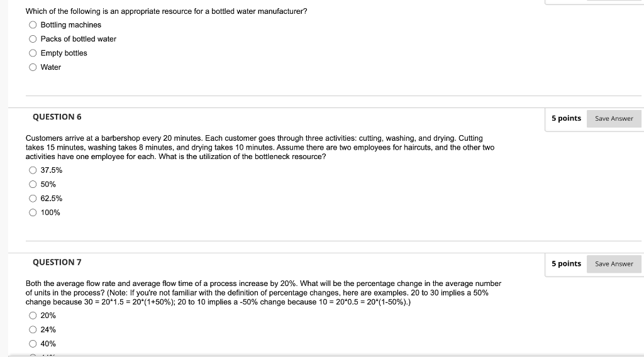Select the 100% answer option

pyautogui.click(x=33, y=212)
